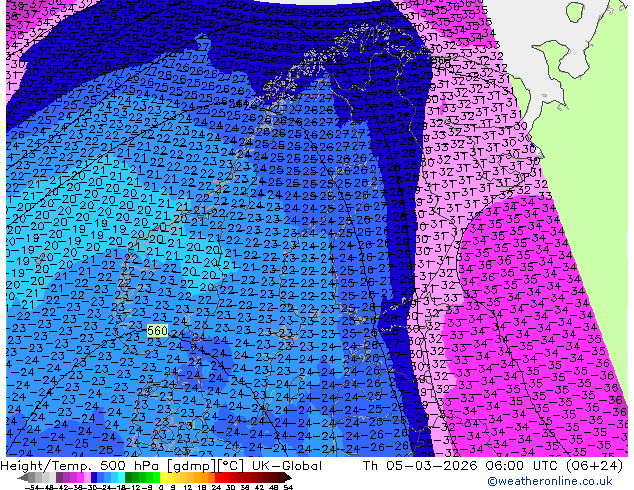Image resolution: width=634 pixels, height=490 pixels.
Task: Click the dark blue -30 legend swatch
Action: click(94, 478)
